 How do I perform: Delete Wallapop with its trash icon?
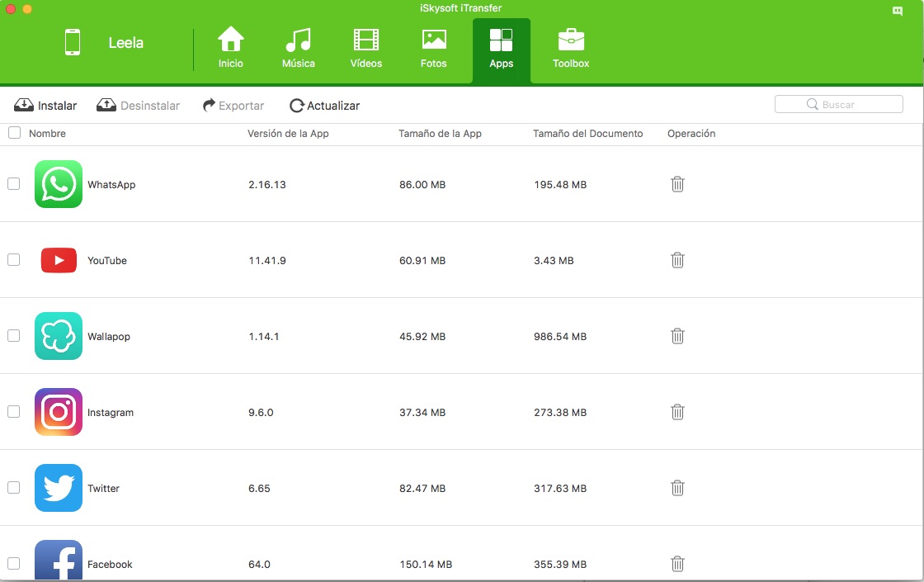(x=677, y=336)
